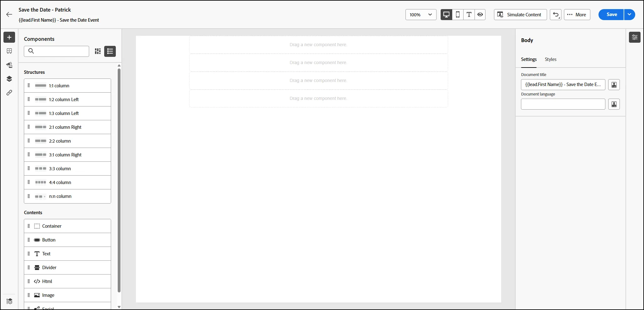Click the Undo arrow button
The width and height of the screenshot is (644, 310).
(555, 15)
